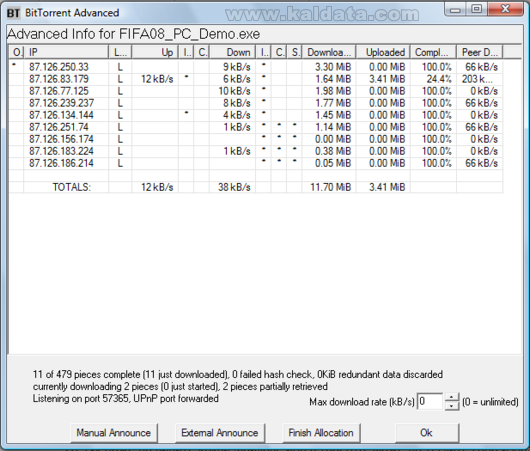The height and width of the screenshot is (451, 530).
Task: Sort peers by the IP column header
Action: (66, 52)
